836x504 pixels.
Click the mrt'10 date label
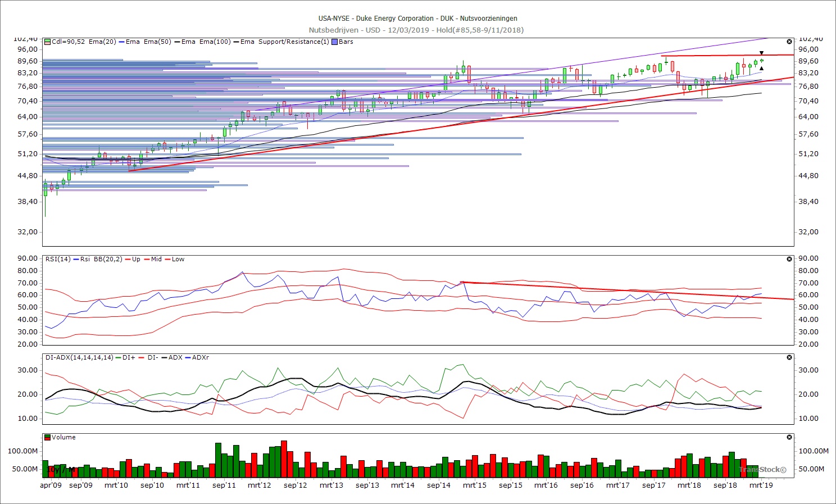(116, 485)
